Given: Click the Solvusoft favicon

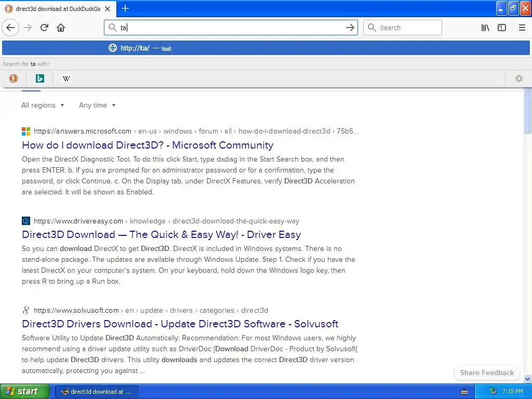Looking at the screenshot, I should click(26, 310).
